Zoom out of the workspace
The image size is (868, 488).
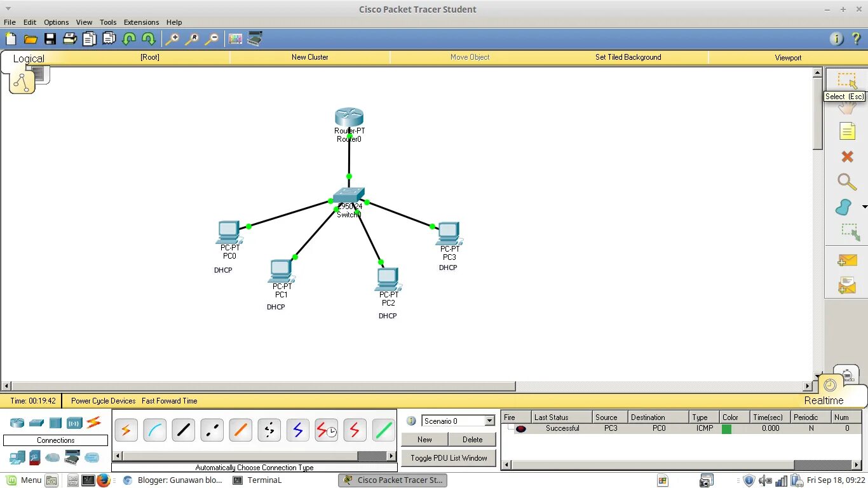[212, 39]
